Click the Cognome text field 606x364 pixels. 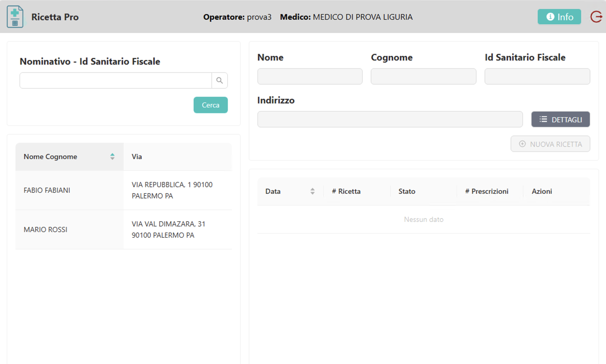coord(423,76)
